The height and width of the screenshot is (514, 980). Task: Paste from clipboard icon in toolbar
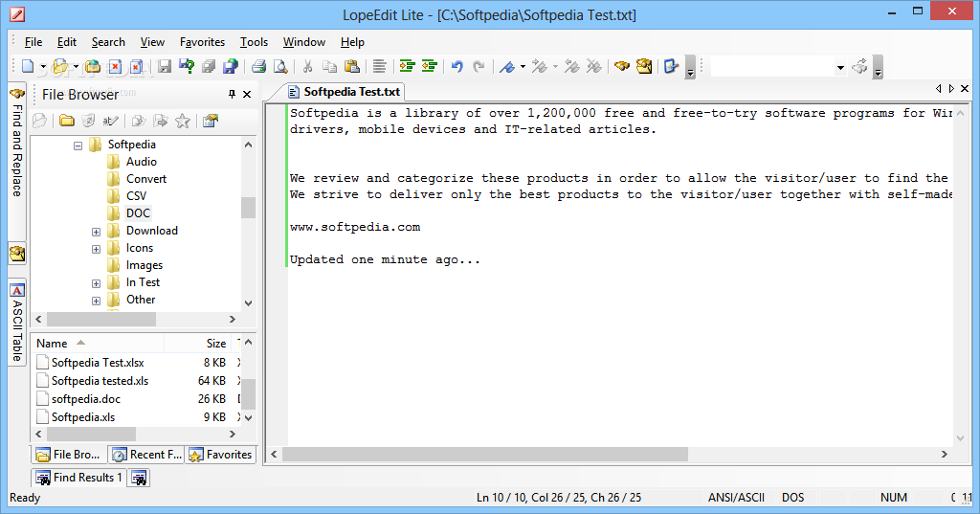point(352,66)
